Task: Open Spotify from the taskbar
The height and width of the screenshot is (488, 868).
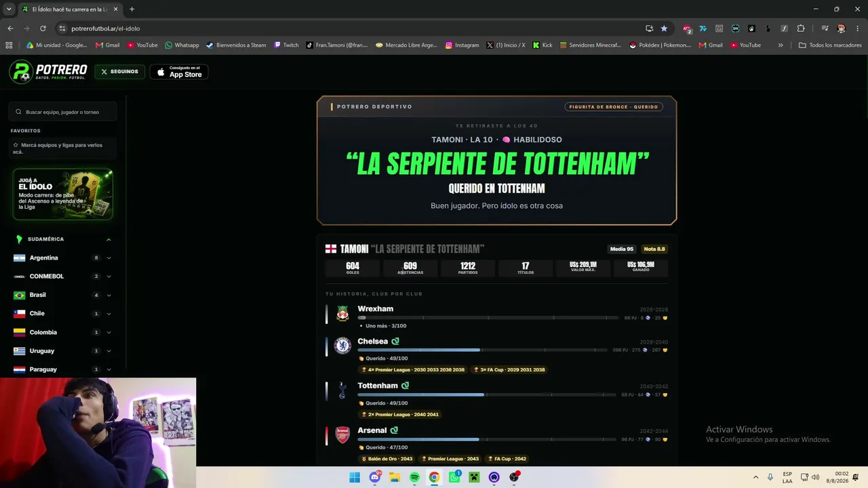Action: pyautogui.click(x=414, y=477)
